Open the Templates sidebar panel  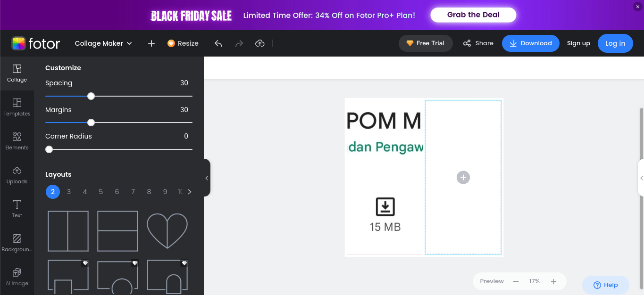(17, 107)
